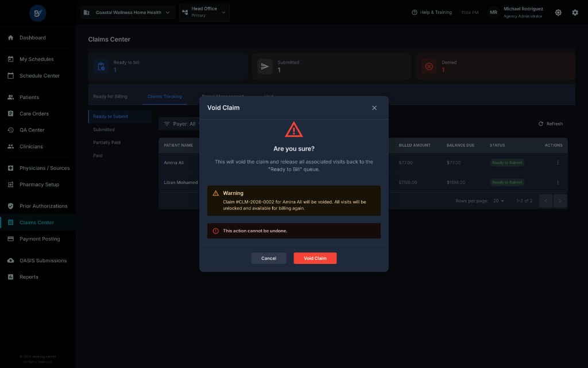Open My Schedules calendar icon
Viewport: 588px width, 368px height.
pyautogui.click(x=10, y=59)
